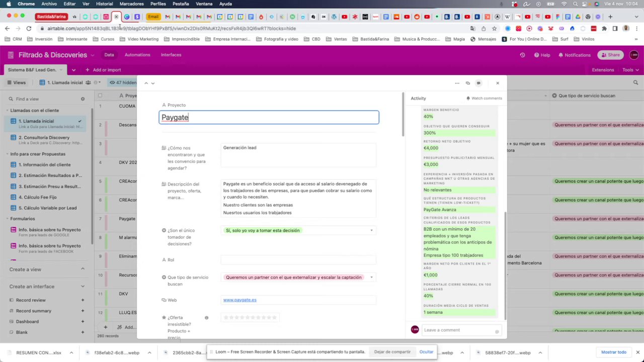The width and height of the screenshot is (644, 362).
Task: Click Dejar de compartir in Loom bar
Action: coord(392,352)
